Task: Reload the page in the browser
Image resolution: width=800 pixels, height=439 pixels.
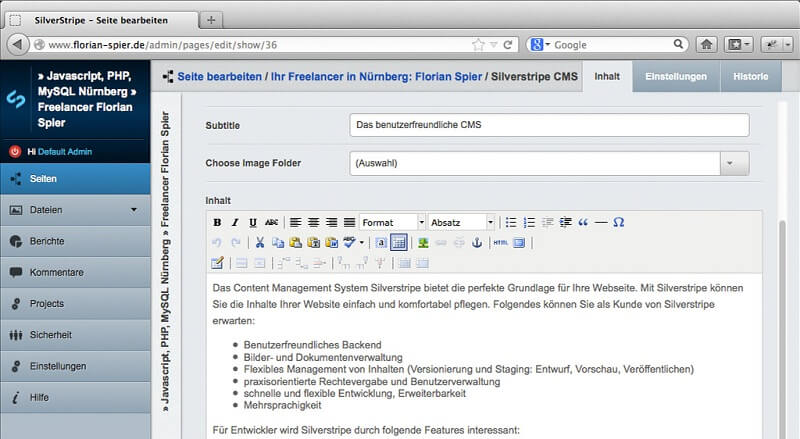Action: [508, 45]
